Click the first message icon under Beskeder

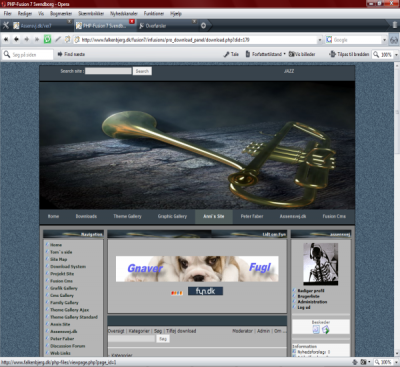coord(316,330)
